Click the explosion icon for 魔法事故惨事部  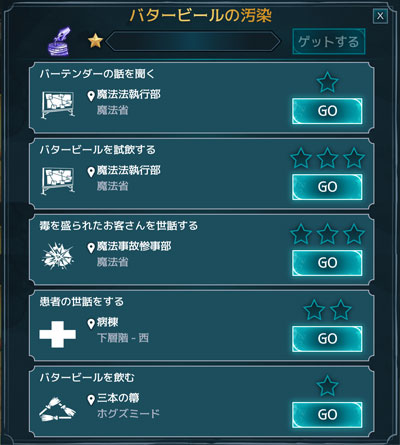pyautogui.click(x=58, y=256)
